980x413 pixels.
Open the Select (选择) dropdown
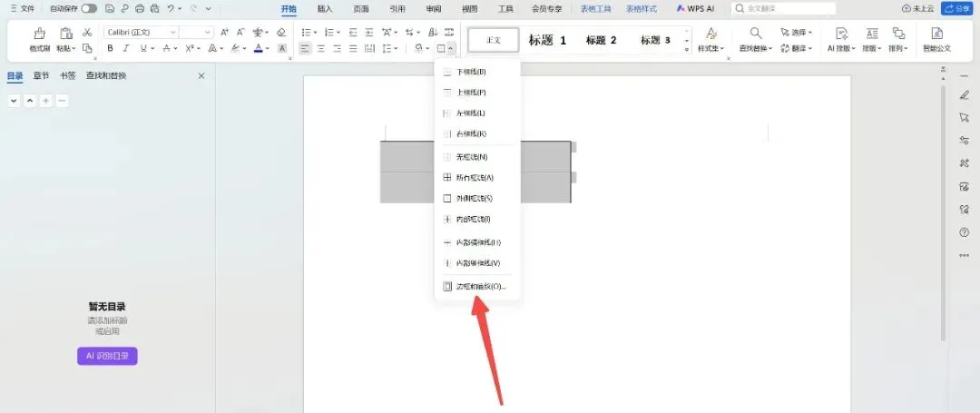tap(797, 32)
